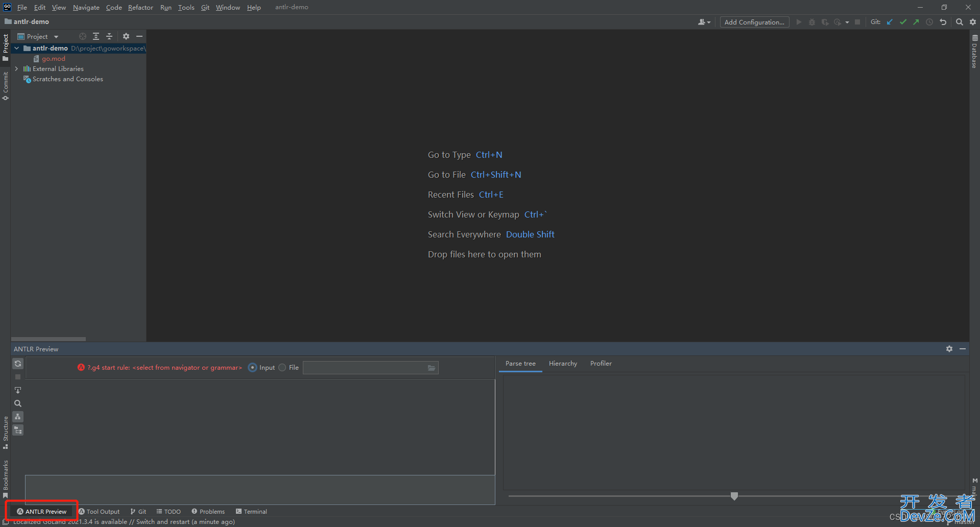Open the Commit sidebar tab
Screen dimensions: 980x527
[x=5, y=85]
